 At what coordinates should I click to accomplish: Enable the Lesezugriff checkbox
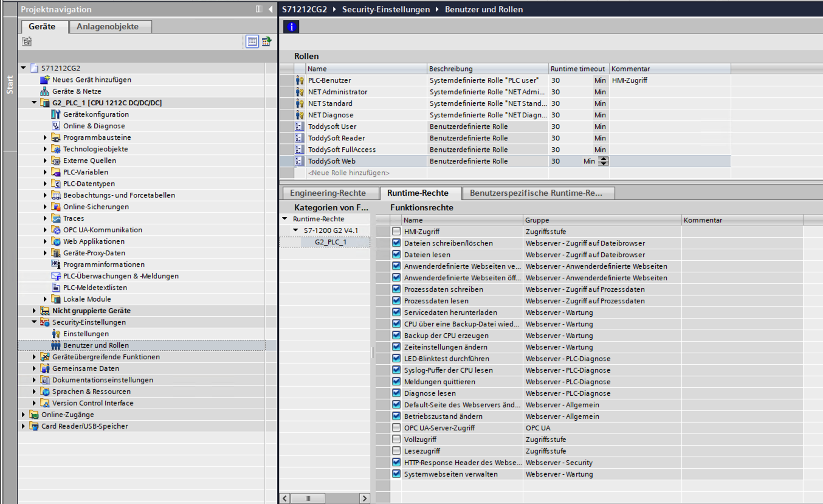click(396, 451)
